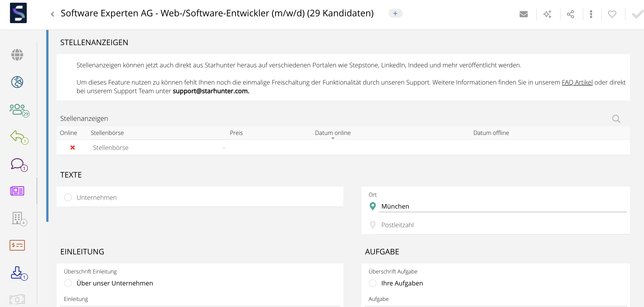644x307 pixels.
Task: Toggle the Ihre Aufgaben radio circle
Action: (373, 283)
